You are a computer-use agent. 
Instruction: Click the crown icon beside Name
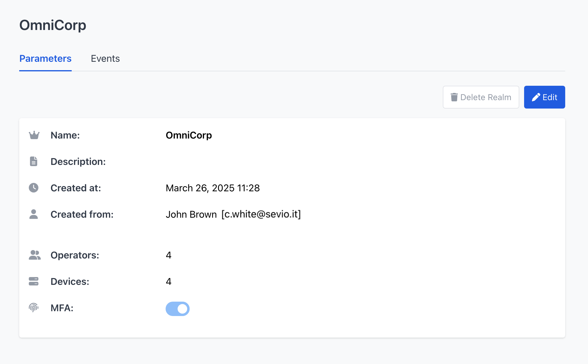(34, 135)
